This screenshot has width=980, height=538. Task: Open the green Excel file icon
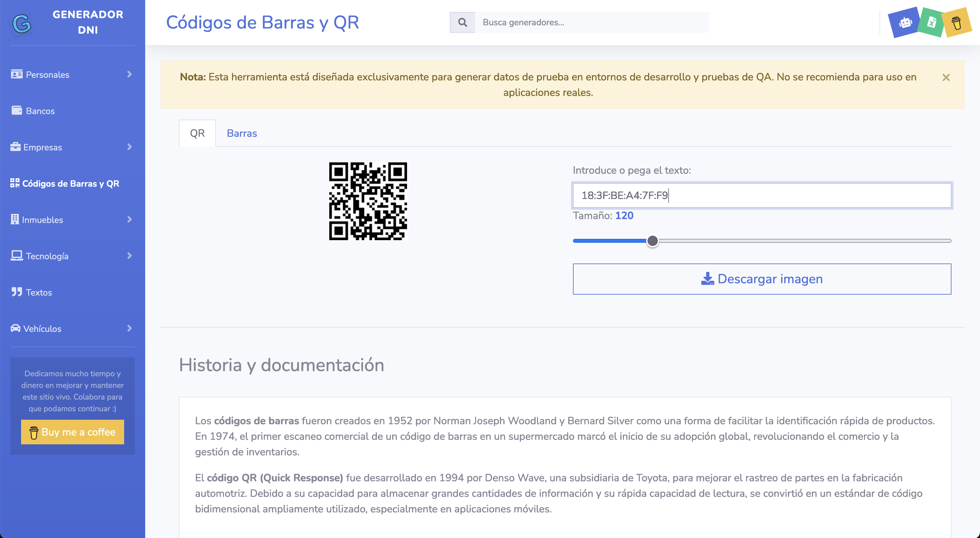(x=931, y=22)
